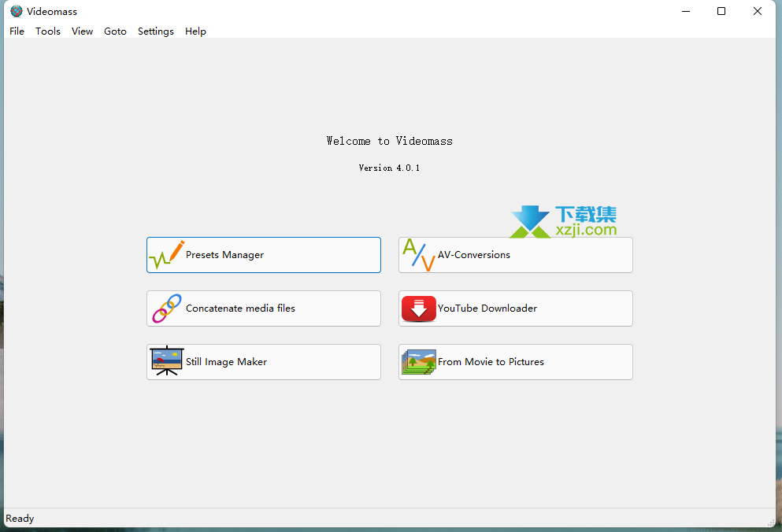Open YouTube Downloader via its label
782x532 pixels.
487,308
